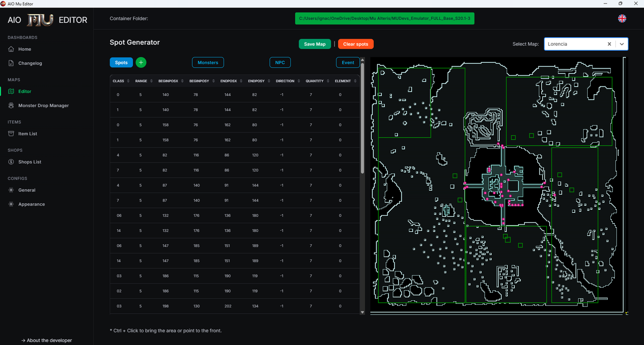Viewport: 644px width, 345px height.
Task: Select the class 06 row with BeginPosX 132
Action: 235,215
